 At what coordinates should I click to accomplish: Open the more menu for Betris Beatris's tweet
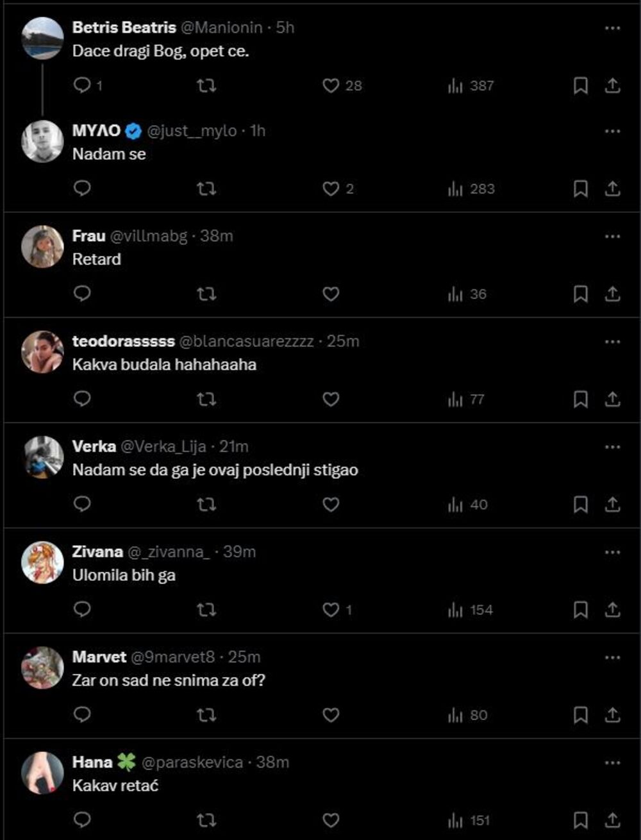[613, 28]
